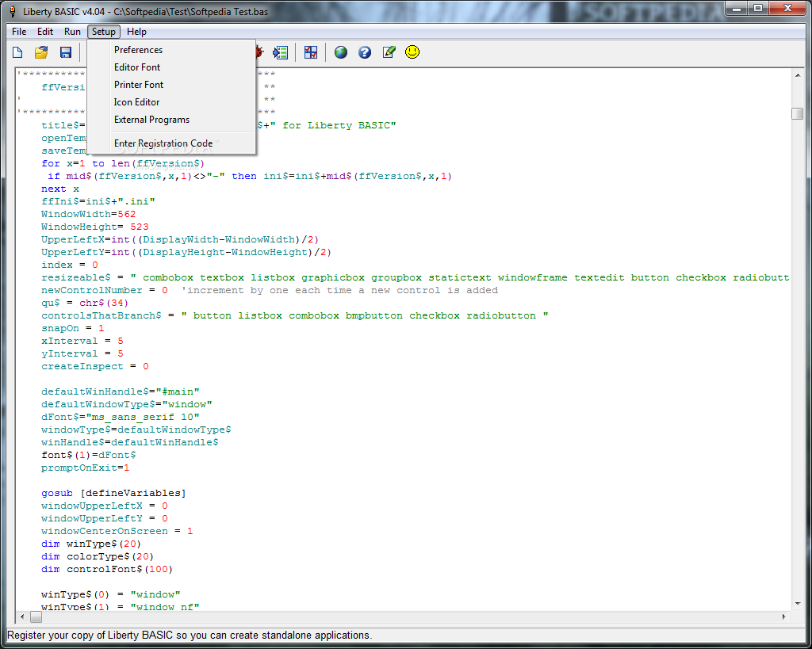Click the 'controlsThatBranch$' assignment line
The height and width of the screenshot is (649, 812).
click(295, 315)
